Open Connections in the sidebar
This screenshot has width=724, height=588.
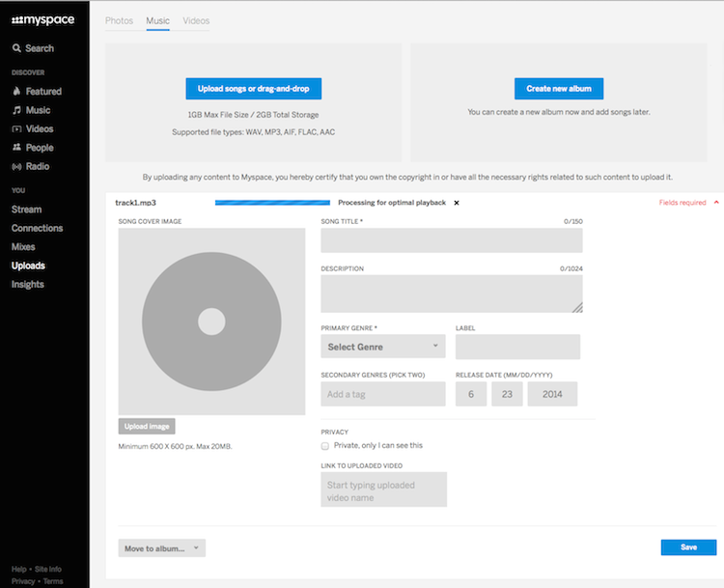(38, 228)
